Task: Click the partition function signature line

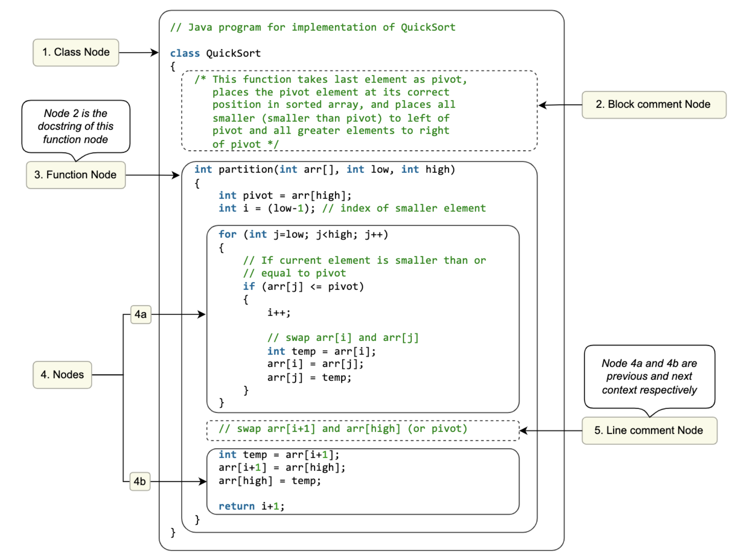Action: coord(324,170)
